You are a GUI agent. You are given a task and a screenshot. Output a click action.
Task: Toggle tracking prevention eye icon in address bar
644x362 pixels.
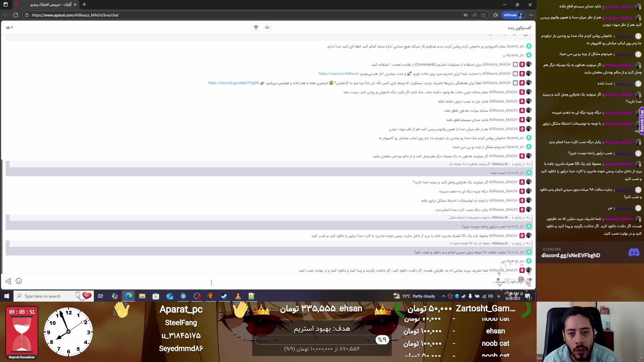tap(466, 15)
